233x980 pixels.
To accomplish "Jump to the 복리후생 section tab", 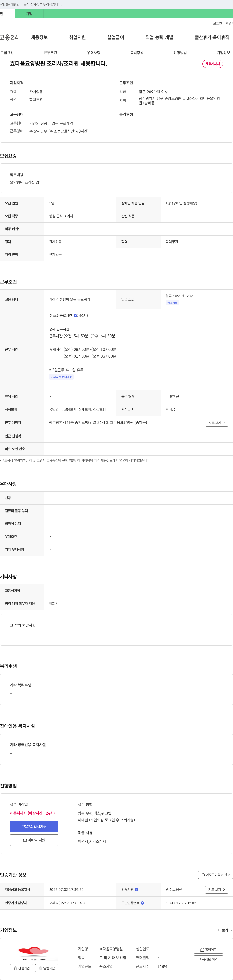I will pos(137,53).
